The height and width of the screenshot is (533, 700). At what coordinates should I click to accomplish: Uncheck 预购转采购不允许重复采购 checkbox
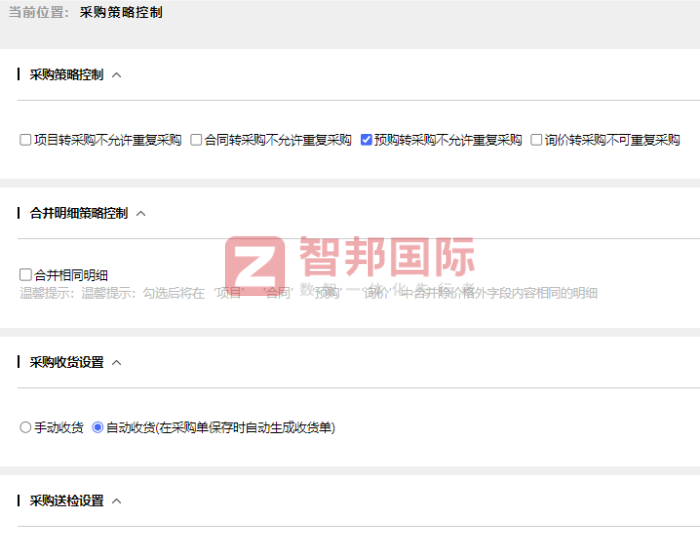coord(366,141)
